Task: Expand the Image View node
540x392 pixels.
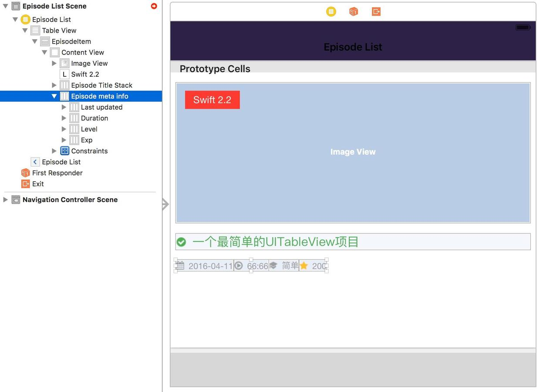Action: pyautogui.click(x=54, y=63)
